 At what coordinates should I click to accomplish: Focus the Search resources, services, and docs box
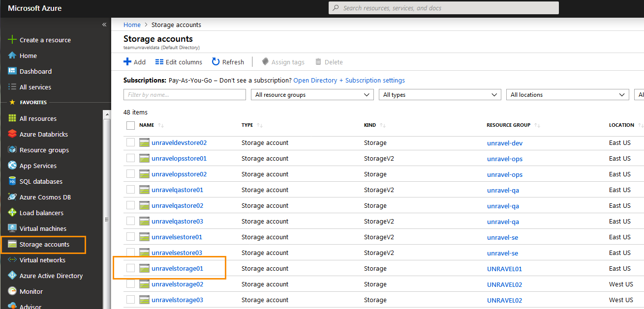[x=443, y=8]
